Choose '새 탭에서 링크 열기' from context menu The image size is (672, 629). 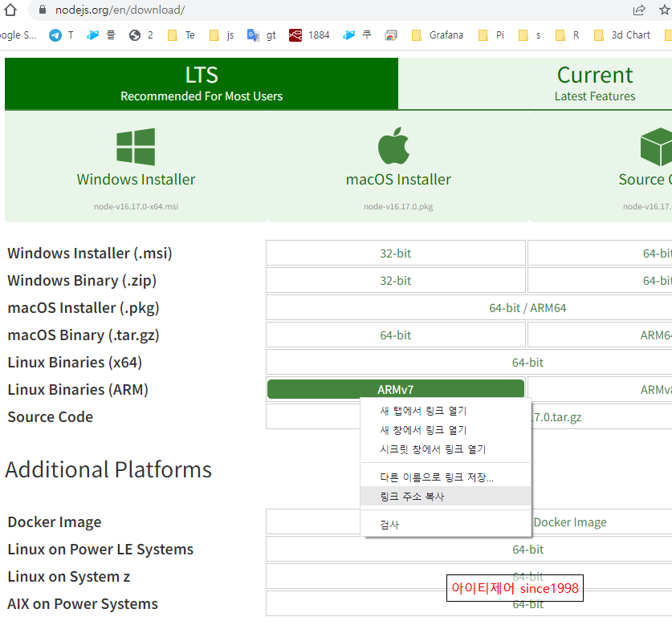[x=446, y=411]
